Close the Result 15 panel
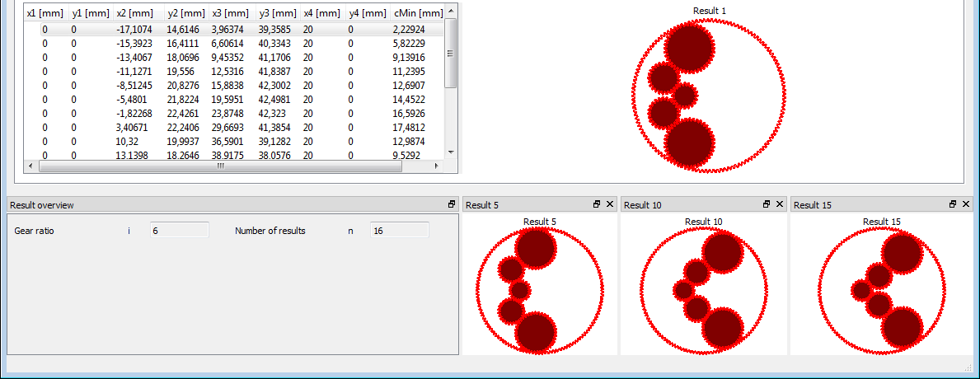The image size is (980, 379). tap(967, 204)
